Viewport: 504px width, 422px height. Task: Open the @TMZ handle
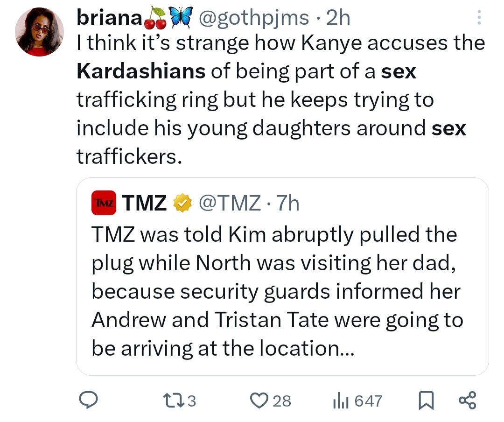click(x=229, y=203)
